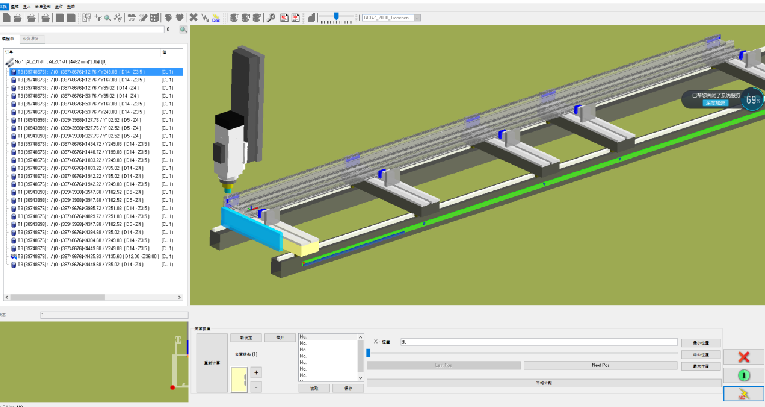Click the red X delete icon in top toolbar
Screen dimensions: 765x407
192,17
